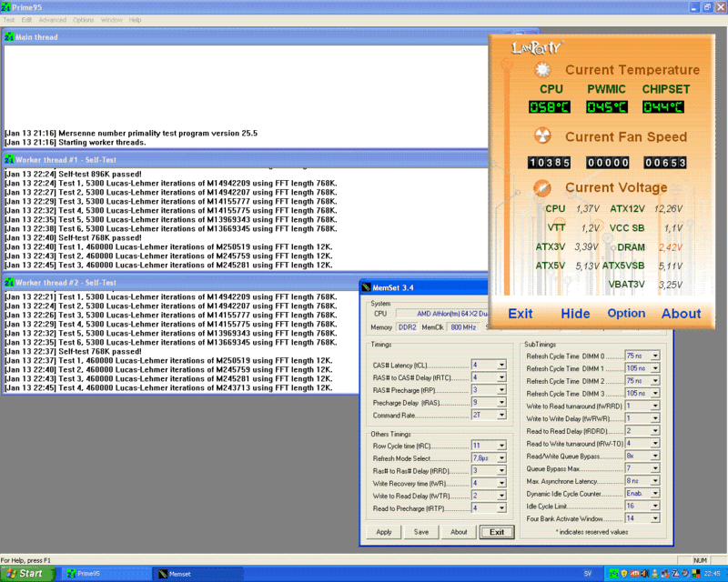The image size is (728, 582).
Task: Click the Prime95 icon in the title bar
Action: [x=5, y=7]
